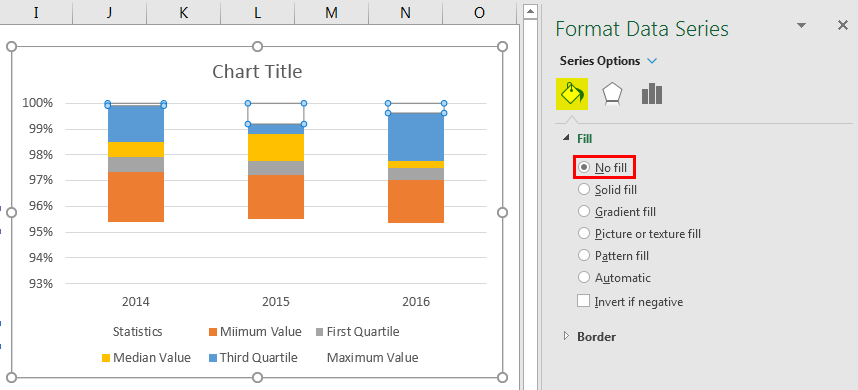The image size is (858, 390).
Task: Click the 100% axis label
Action: click(x=38, y=103)
